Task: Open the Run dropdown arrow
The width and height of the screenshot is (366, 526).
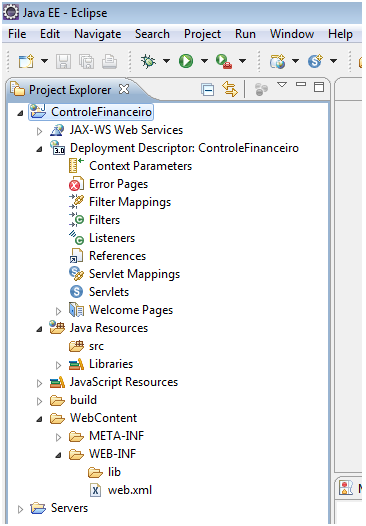Action: click(x=204, y=61)
